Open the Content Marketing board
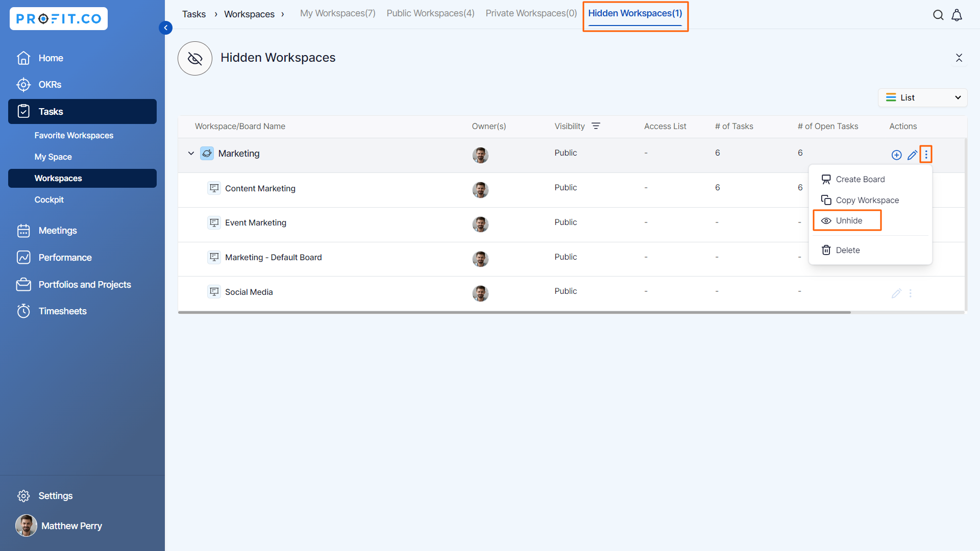The height and width of the screenshot is (551, 980). (x=260, y=188)
